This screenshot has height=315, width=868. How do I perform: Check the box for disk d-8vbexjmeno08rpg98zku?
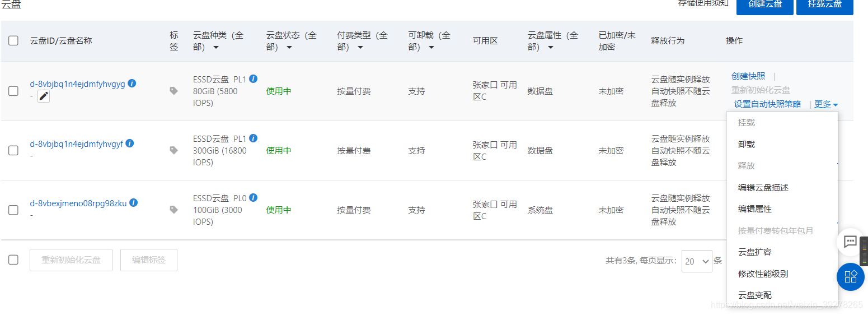pos(13,210)
